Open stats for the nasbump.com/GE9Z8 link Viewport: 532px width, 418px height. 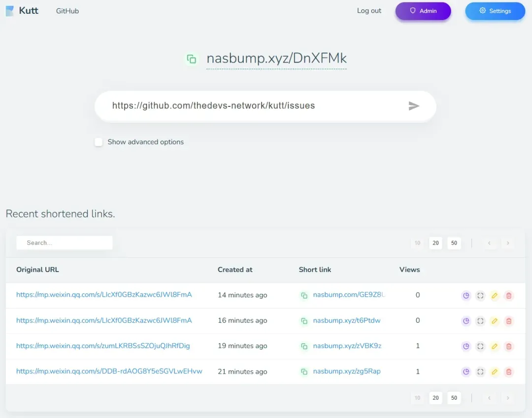tap(466, 296)
